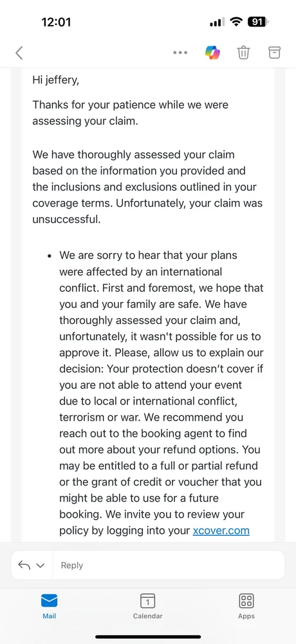This screenshot has width=296, height=644.
Task: Tap the battery indicator in status bar
Action: pos(259,22)
